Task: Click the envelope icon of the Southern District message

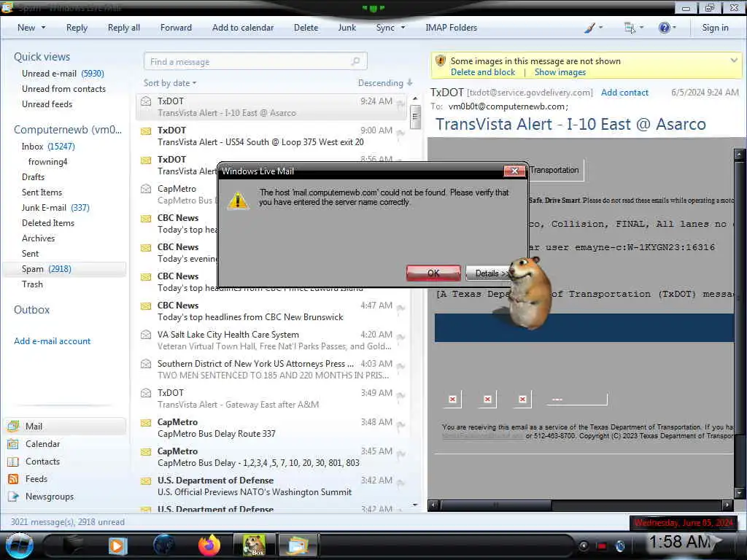Action: point(146,364)
